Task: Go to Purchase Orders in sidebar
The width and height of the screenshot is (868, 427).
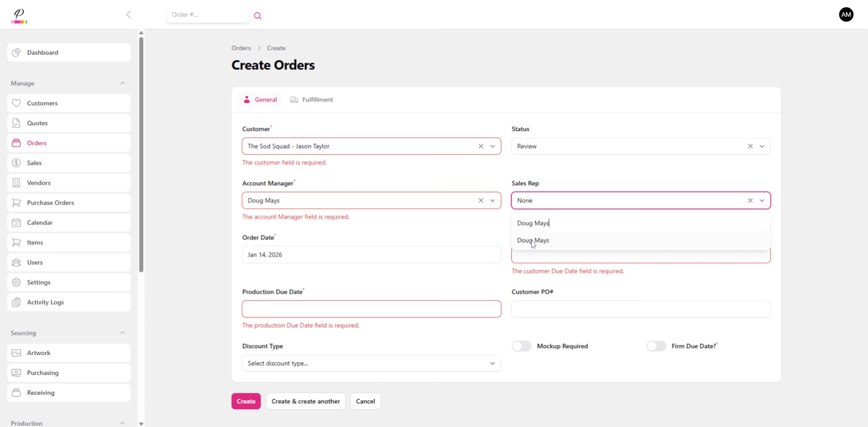Action: (x=69, y=203)
